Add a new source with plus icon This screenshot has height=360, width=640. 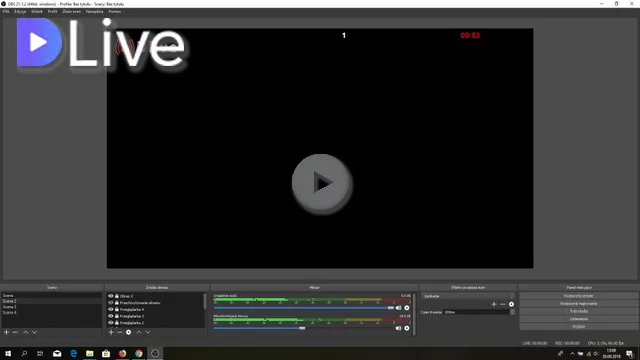click(x=111, y=332)
